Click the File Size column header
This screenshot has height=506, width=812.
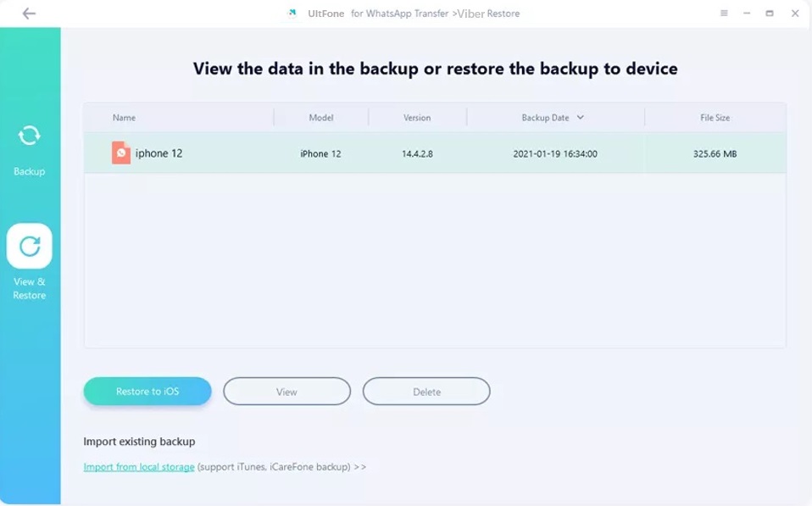(x=715, y=118)
